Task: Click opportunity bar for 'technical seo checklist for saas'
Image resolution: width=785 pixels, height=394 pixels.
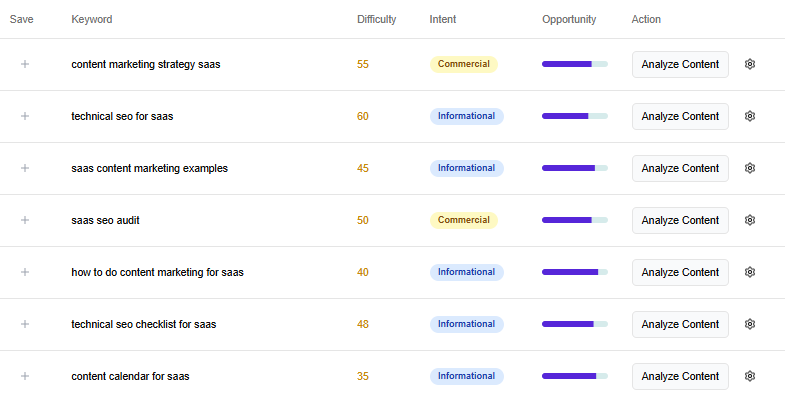Action: (x=575, y=324)
